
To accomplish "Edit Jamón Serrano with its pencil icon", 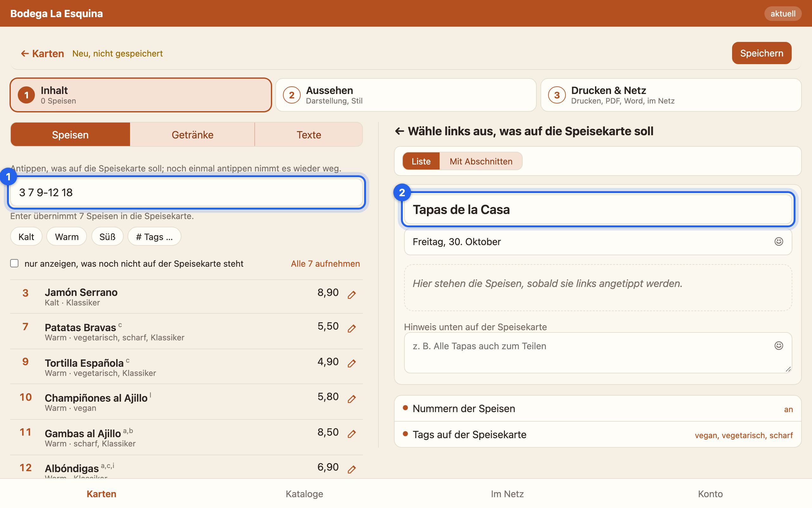I will [351, 295].
